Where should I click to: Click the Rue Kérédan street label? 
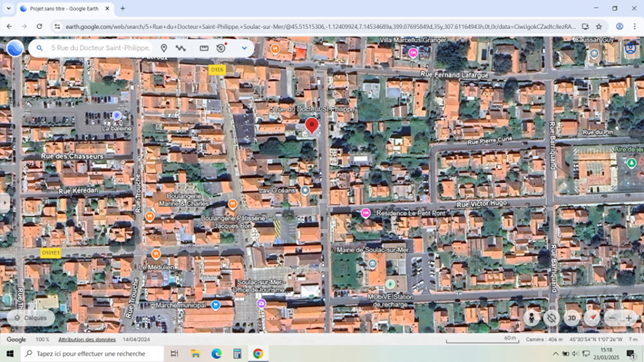(x=78, y=191)
